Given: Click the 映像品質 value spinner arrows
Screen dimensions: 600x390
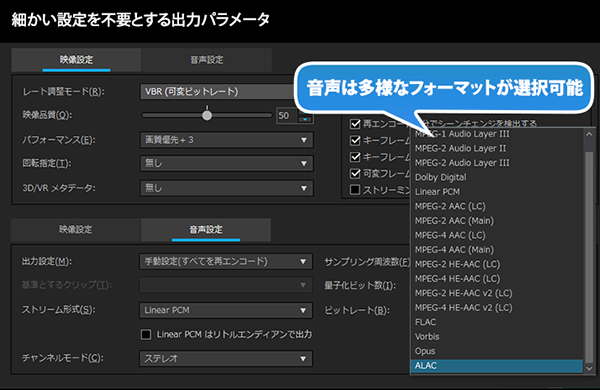Looking at the screenshot, I should coord(305,116).
